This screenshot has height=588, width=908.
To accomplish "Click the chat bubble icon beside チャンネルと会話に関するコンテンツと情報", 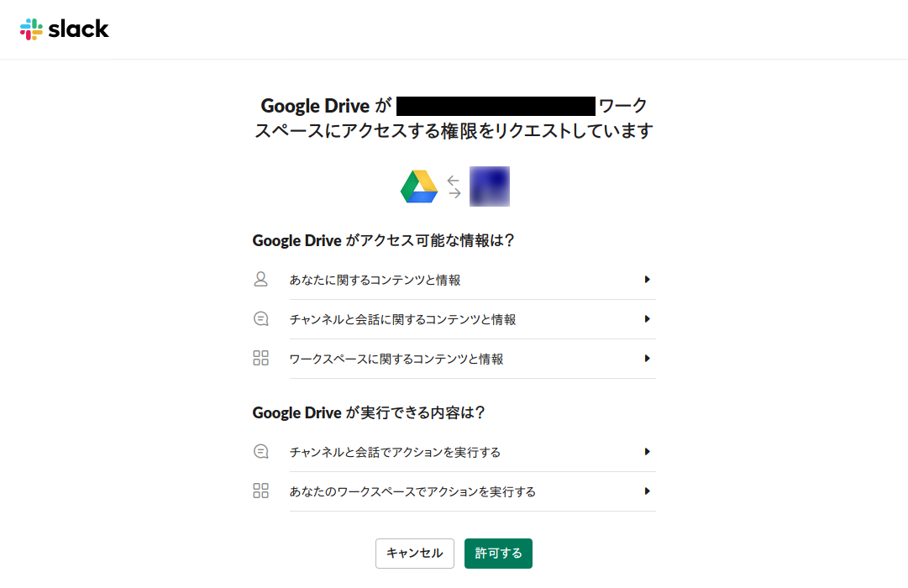I will (x=261, y=318).
